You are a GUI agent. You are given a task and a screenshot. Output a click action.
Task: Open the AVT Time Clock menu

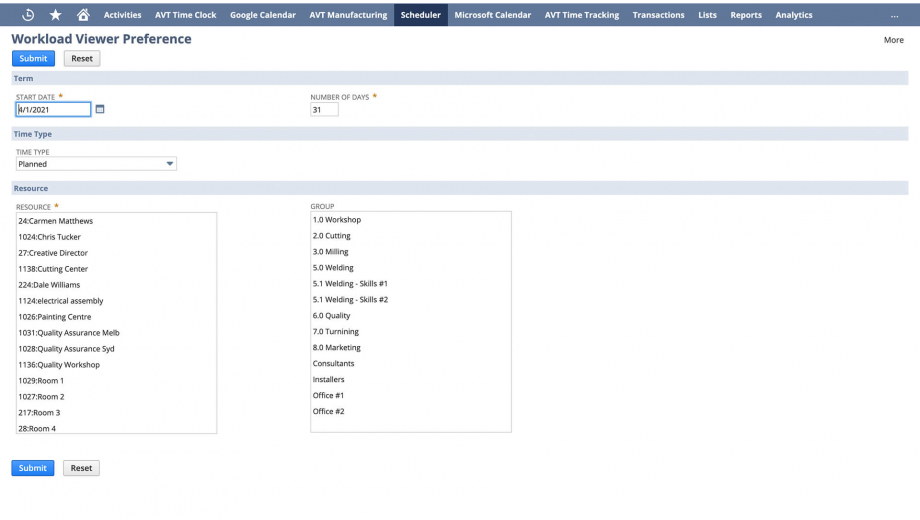[x=185, y=15]
